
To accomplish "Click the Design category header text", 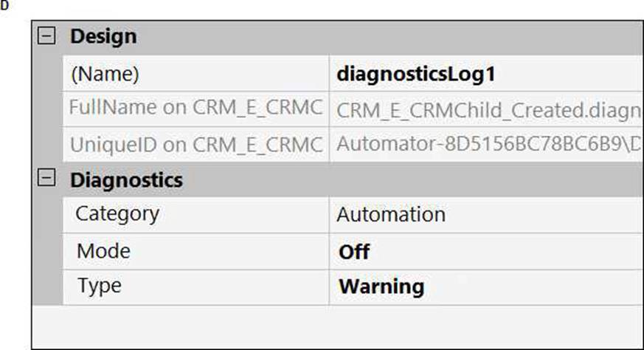I will [x=103, y=37].
